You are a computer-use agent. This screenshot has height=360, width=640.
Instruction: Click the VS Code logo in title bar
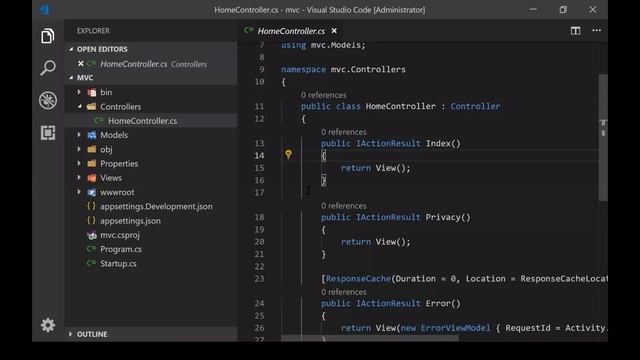(44, 9)
